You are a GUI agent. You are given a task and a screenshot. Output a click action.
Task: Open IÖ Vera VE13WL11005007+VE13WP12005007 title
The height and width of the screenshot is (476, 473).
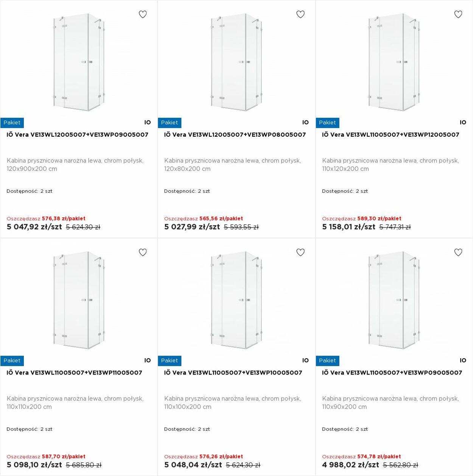point(391,135)
